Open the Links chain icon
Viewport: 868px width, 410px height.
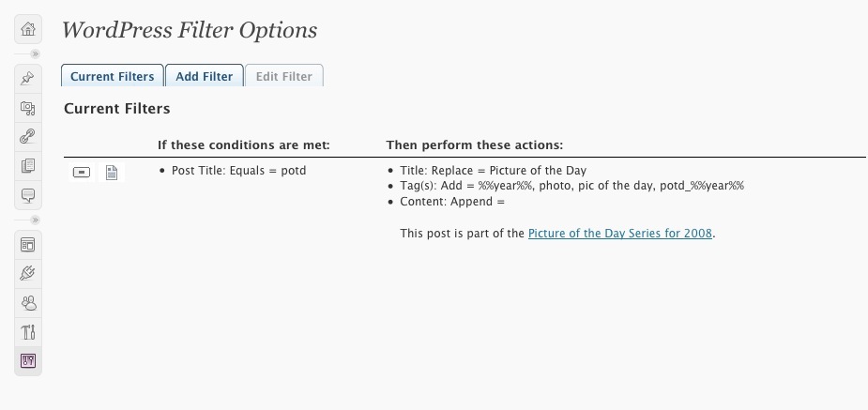(x=27, y=136)
